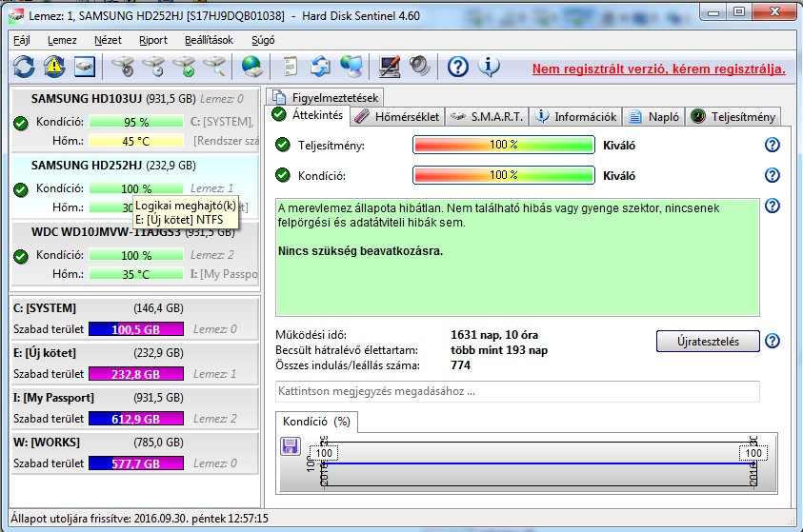This screenshot has height=532, width=803.
Task: Click help icon next to Teljesítmény bar
Action: click(773, 145)
